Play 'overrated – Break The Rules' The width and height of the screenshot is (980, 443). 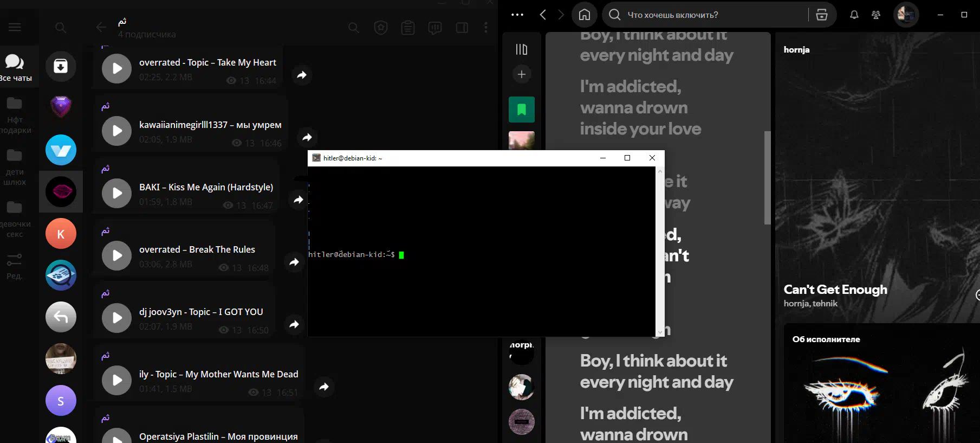(117, 255)
